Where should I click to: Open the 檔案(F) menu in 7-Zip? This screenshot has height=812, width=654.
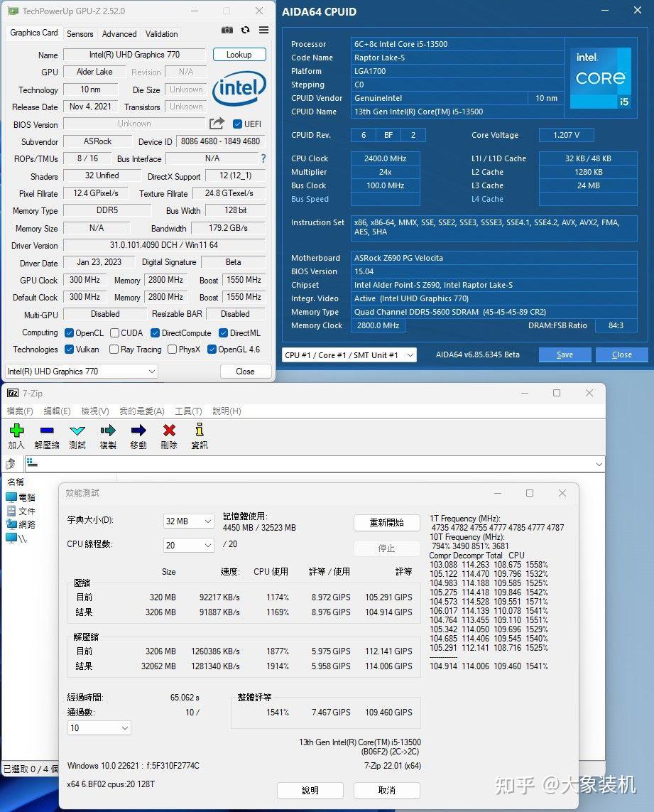click(20, 411)
